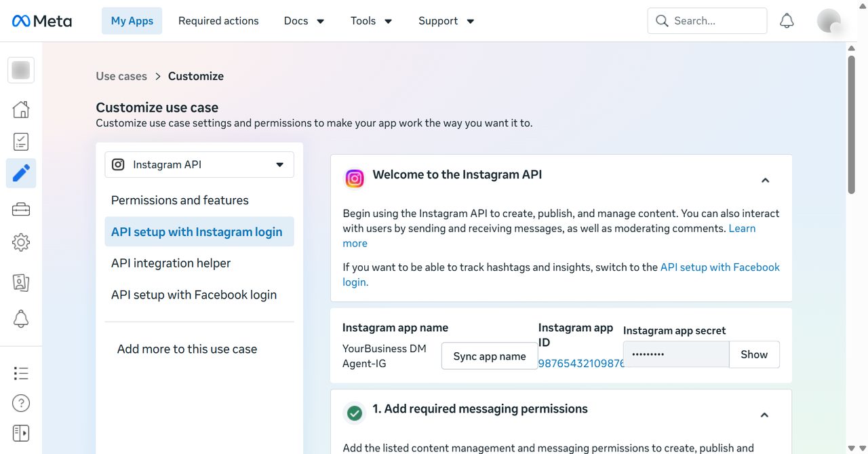Open Required actions in top navigation

click(x=218, y=21)
